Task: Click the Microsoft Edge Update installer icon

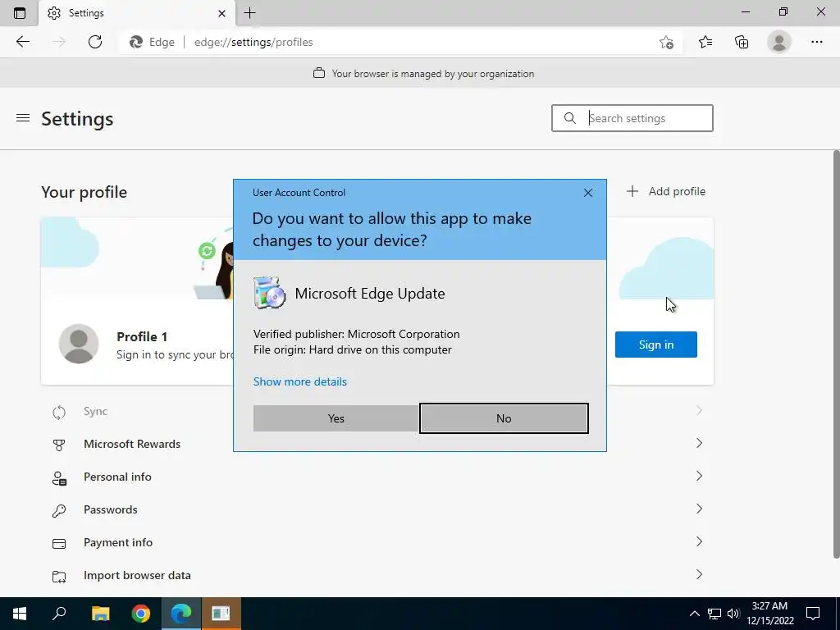Action: click(269, 293)
